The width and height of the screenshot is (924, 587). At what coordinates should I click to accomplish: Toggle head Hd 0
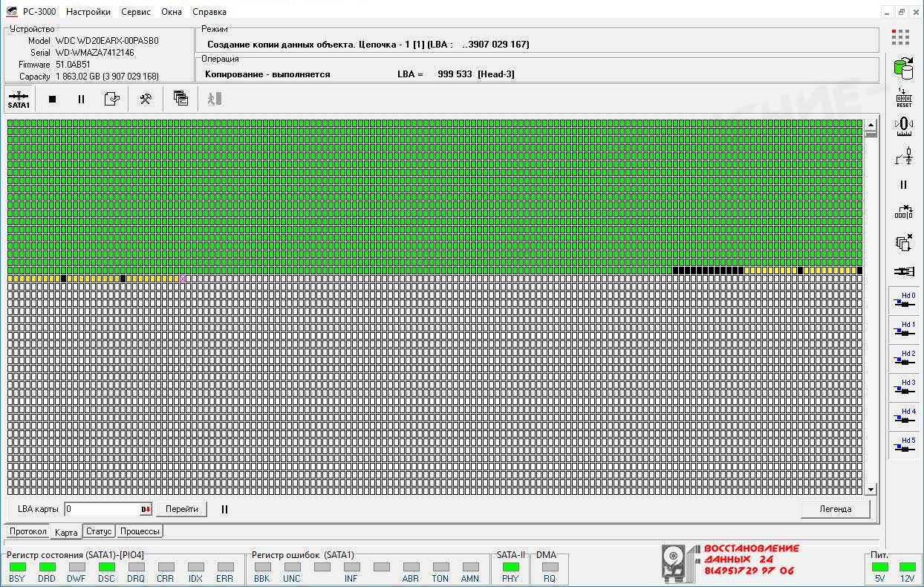coord(904,301)
